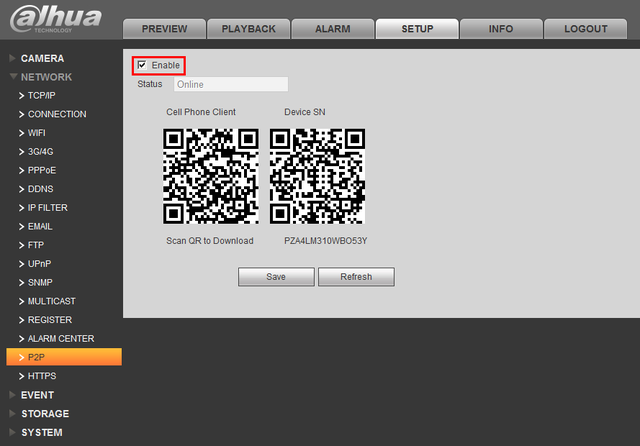
Task: Expand the CAMERA section
Action: tap(42, 58)
